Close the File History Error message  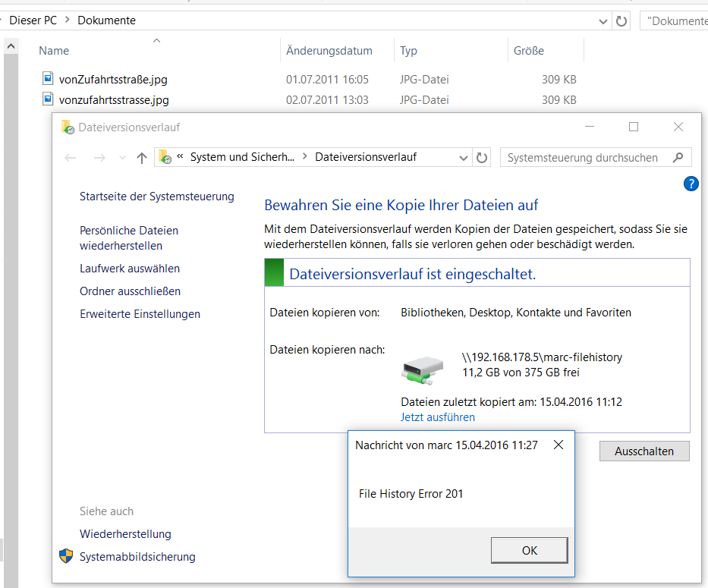[x=559, y=445]
